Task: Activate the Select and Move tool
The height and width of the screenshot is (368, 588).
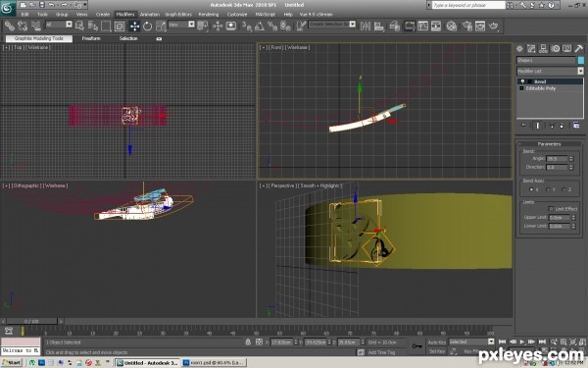Action: coord(134,26)
